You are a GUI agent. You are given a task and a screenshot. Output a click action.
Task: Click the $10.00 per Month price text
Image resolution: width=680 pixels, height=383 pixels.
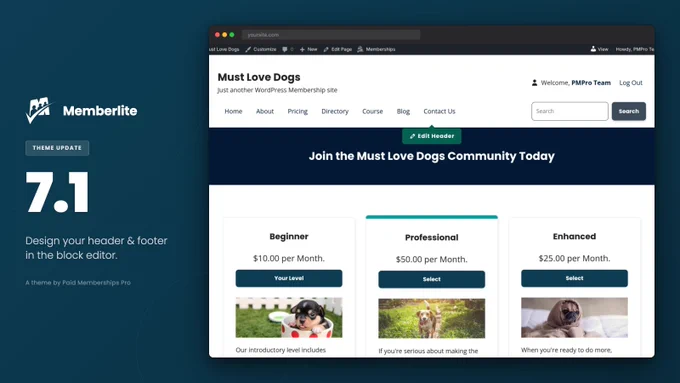point(289,259)
